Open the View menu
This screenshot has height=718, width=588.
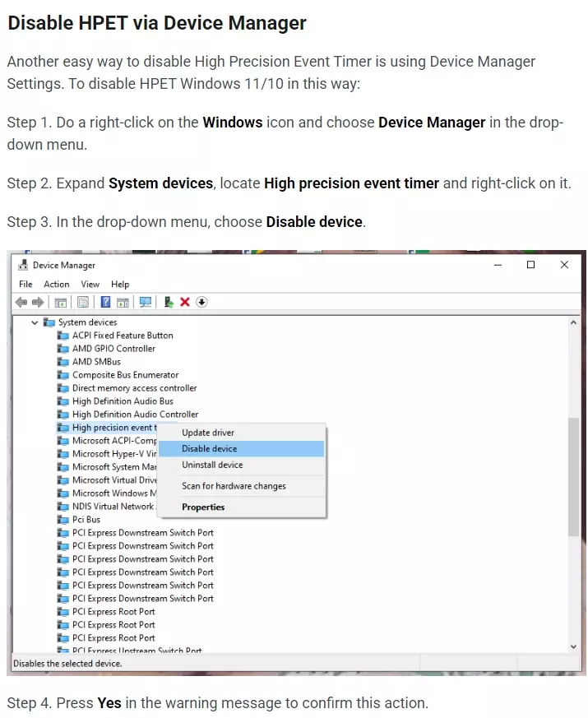90,285
